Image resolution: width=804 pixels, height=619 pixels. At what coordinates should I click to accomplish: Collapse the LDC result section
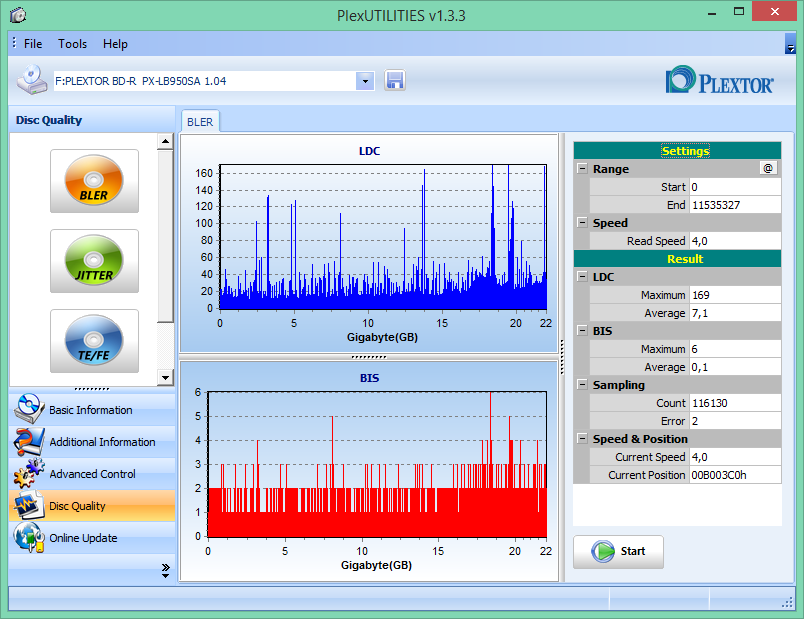pyautogui.click(x=582, y=276)
